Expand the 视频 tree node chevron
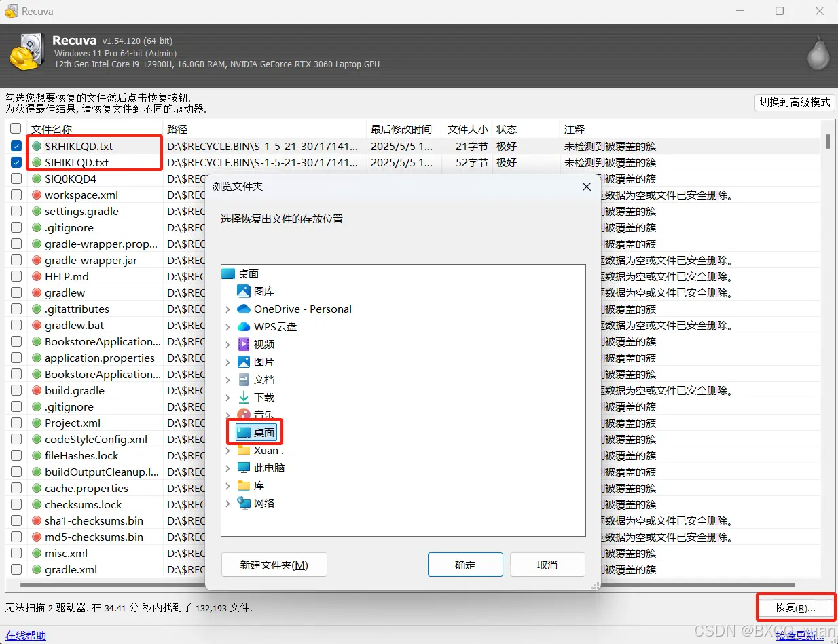Screen dimensions: 838x644 [x=228, y=345]
